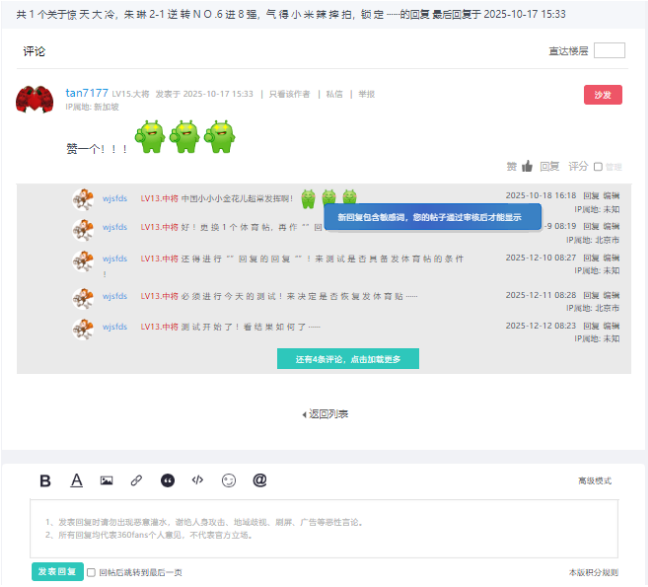This screenshot has width=648, height=587.
Task: Insert an image via the editor picture icon
Action: [107, 480]
